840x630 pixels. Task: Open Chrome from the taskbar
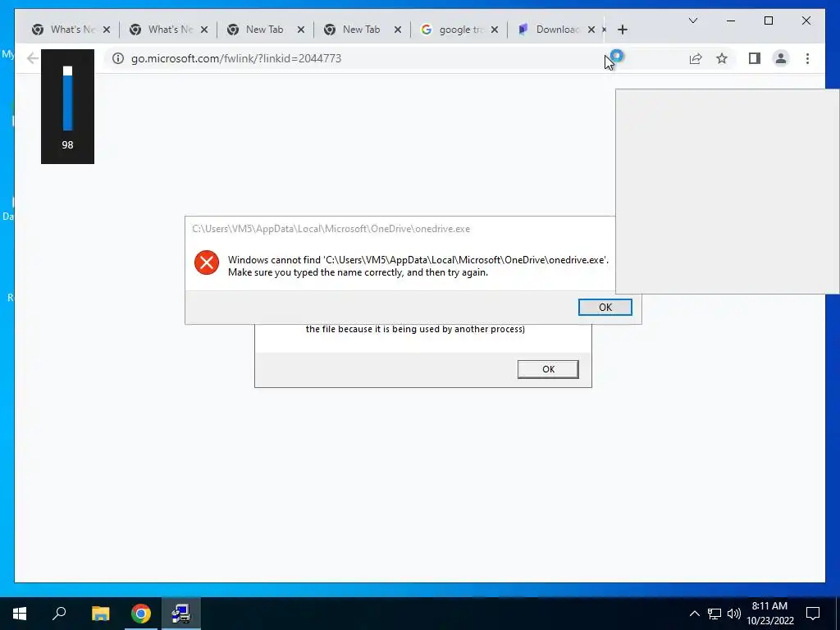click(141, 614)
